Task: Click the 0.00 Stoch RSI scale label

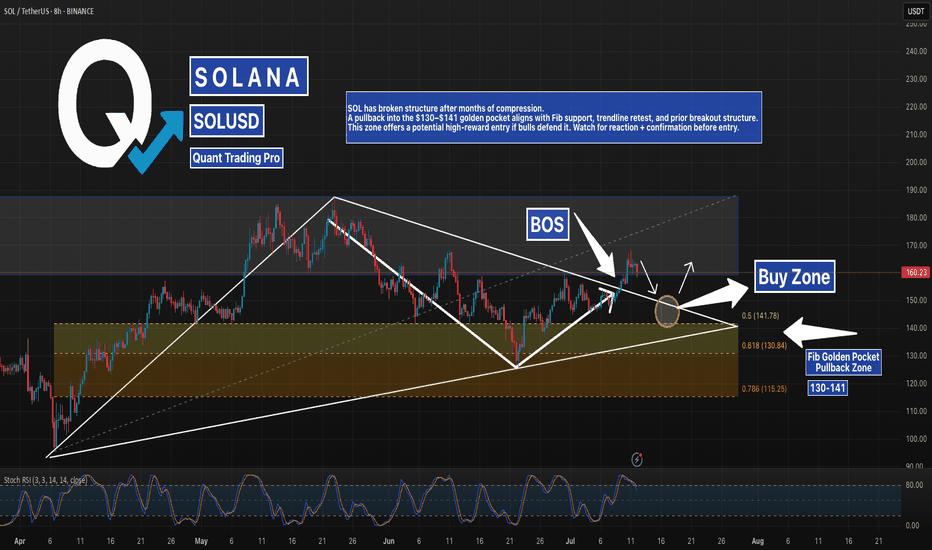Action: (912, 526)
